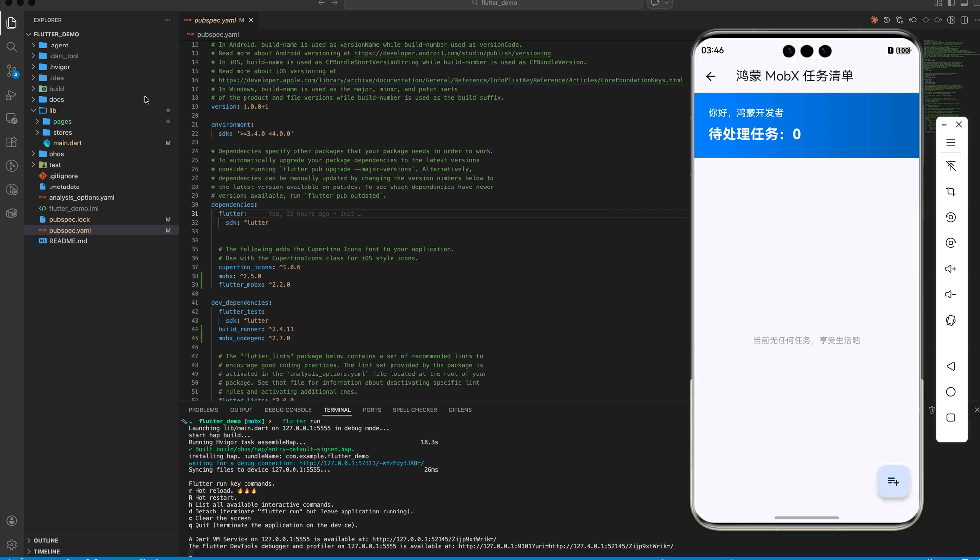980x560 pixels.
Task: Click emulator screenshot crop icon
Action: click(950, 191)
